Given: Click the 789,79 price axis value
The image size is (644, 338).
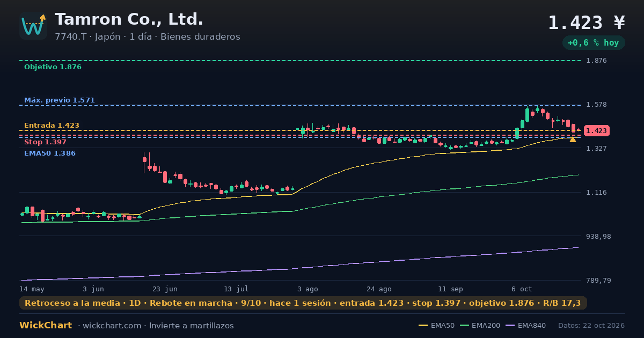Looking at the screenshot, I should pos(598,281).
